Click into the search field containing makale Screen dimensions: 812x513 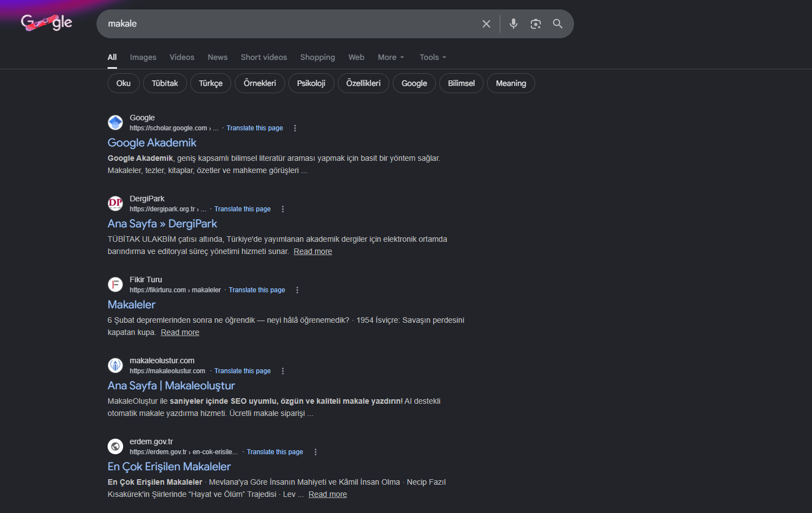coord(288,24)
